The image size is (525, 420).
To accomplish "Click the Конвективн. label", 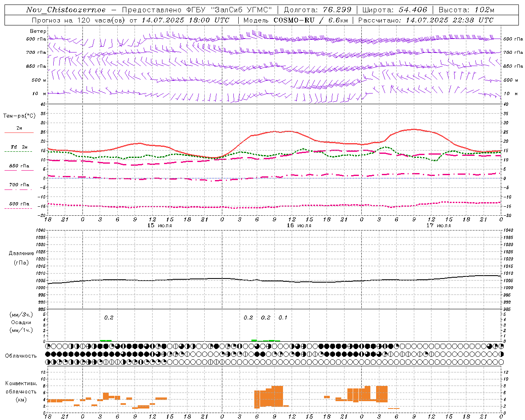I will (x=21, y=383).
